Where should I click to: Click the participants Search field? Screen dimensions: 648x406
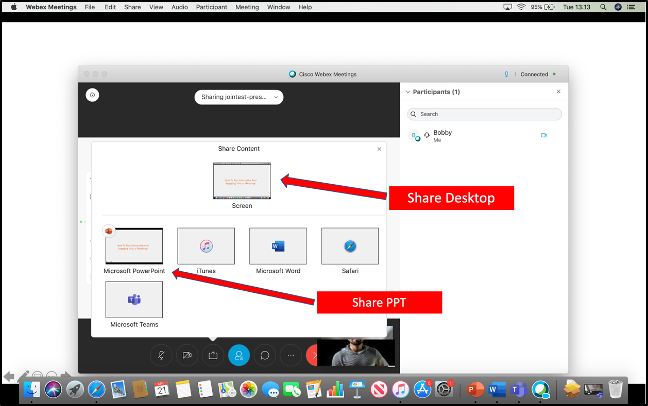pos(484,114)
